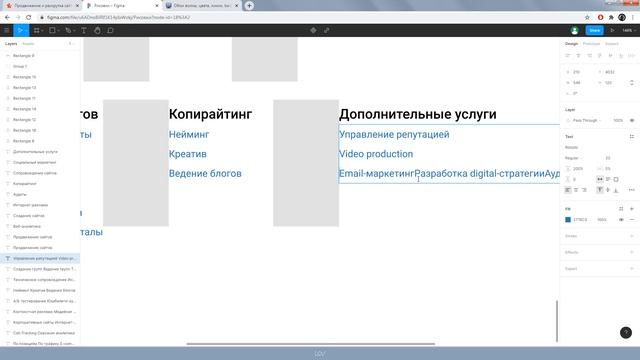This screenshot has height=360, width=640.
Task: Click Ведение блогов text on canvas
Action: [x=205, y=173]
